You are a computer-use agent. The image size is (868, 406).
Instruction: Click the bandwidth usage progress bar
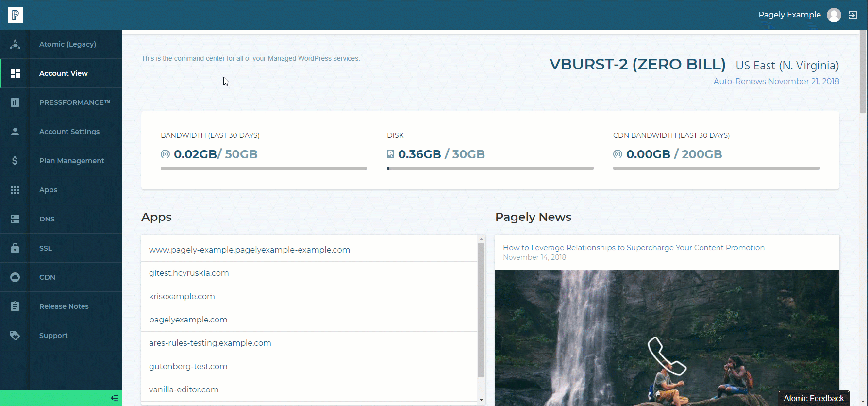pos(264,169)
